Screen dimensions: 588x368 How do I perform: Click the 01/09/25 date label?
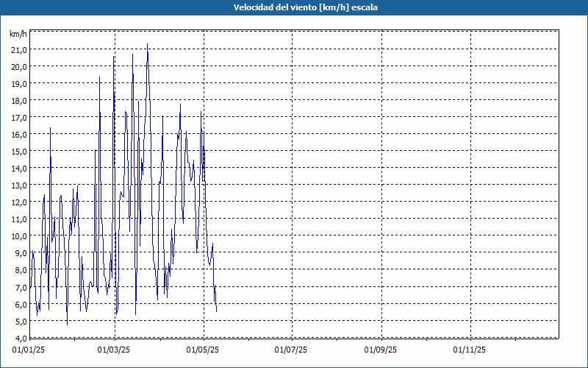coord(381,350)
